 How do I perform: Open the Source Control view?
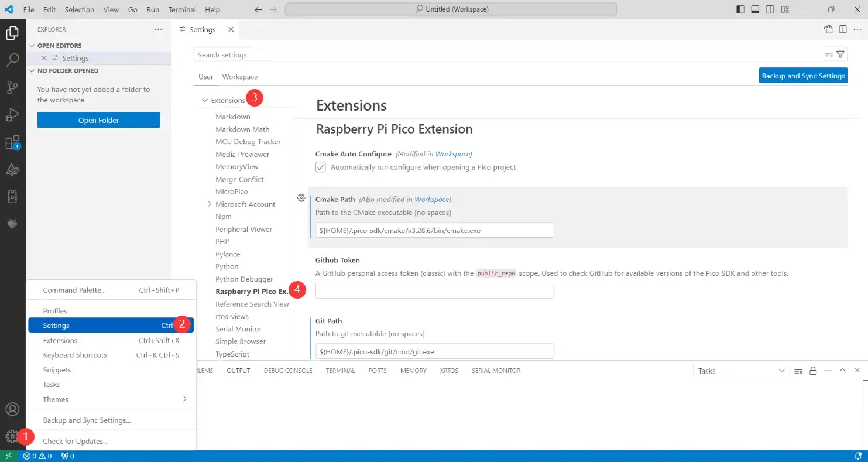coord(12,87)
